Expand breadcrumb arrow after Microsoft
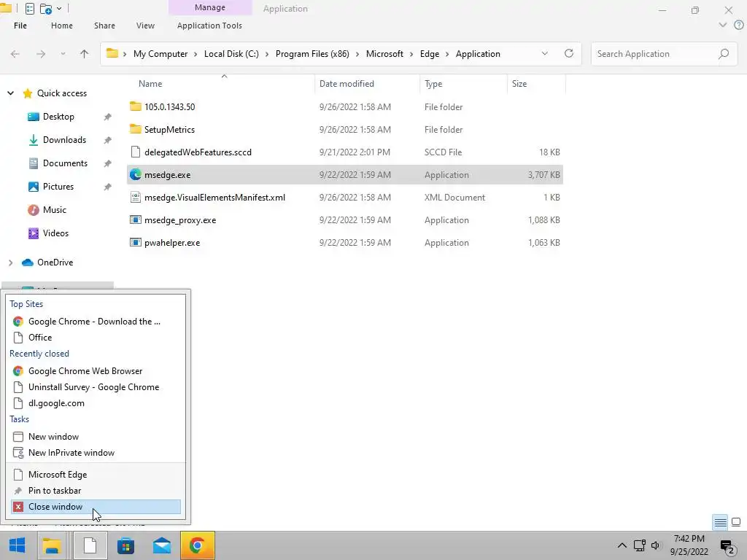 tap(411, 54)
